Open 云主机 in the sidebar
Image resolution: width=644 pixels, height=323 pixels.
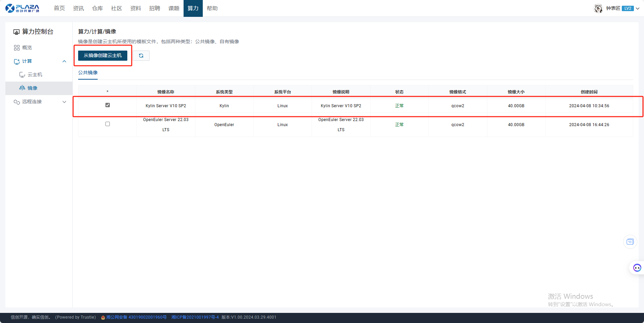(x=35, y=75)
